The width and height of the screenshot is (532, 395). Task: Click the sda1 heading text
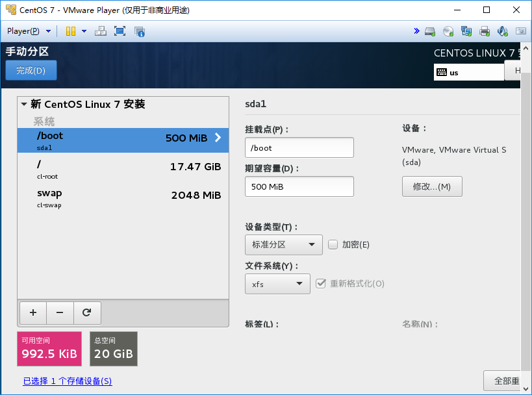(256, 104)
